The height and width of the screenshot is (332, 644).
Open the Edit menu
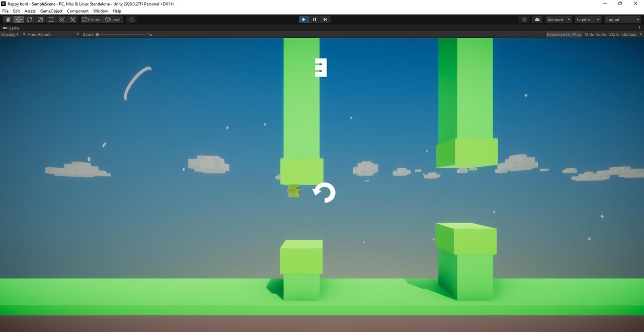(17, 11)
